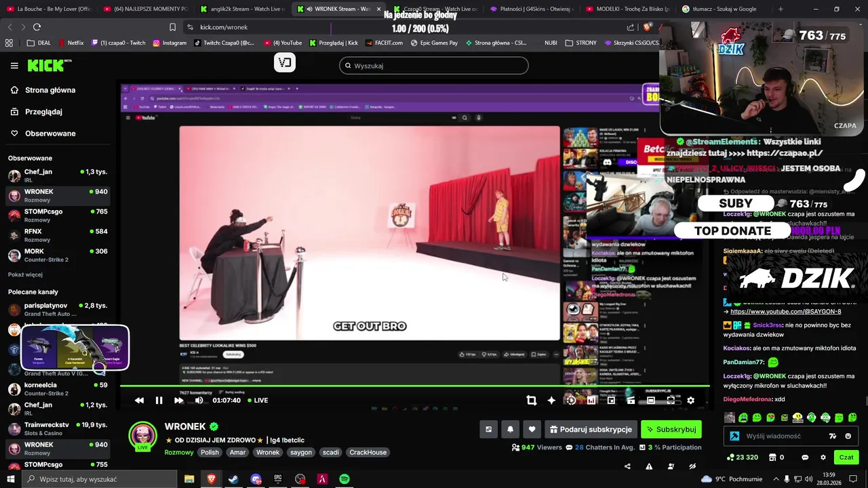
Task: Open the emote picker smiley icon
Action: point(848,436)
